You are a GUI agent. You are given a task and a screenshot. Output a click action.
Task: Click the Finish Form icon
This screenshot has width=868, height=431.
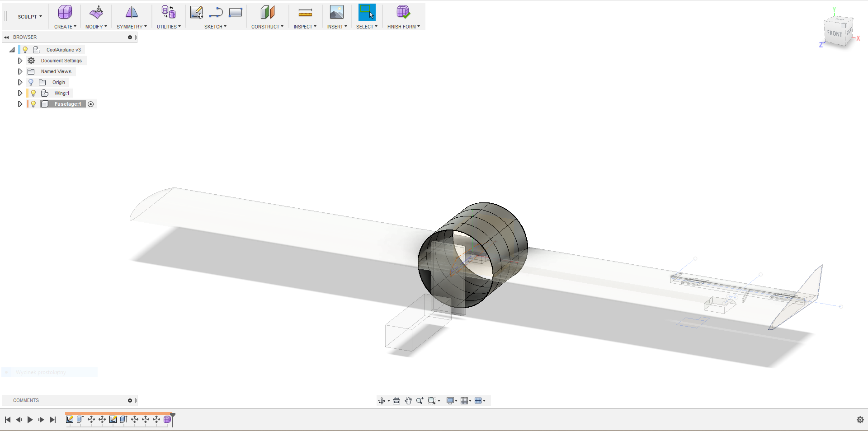click(403, 12)
